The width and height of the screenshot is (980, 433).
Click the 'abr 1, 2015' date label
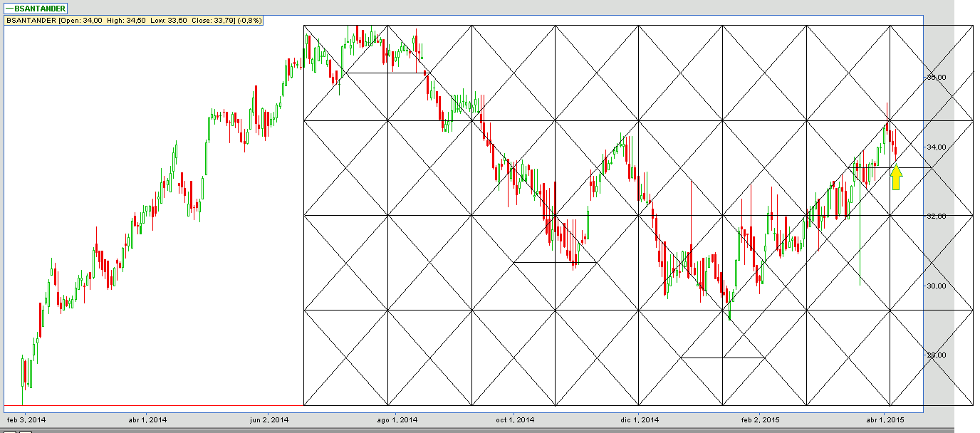[885, 420]
